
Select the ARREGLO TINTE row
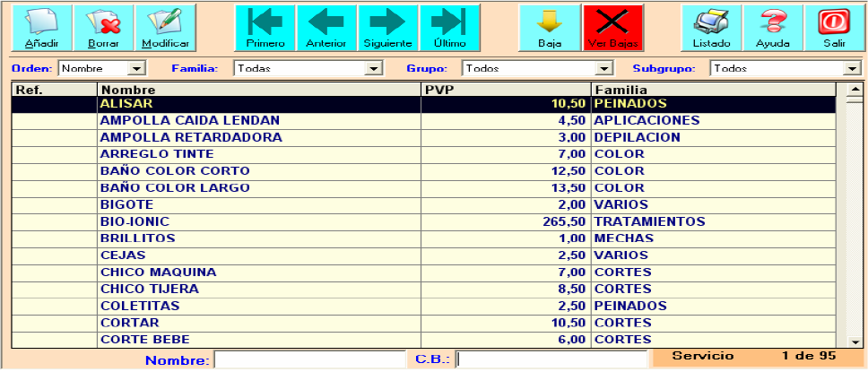(423, 154)
